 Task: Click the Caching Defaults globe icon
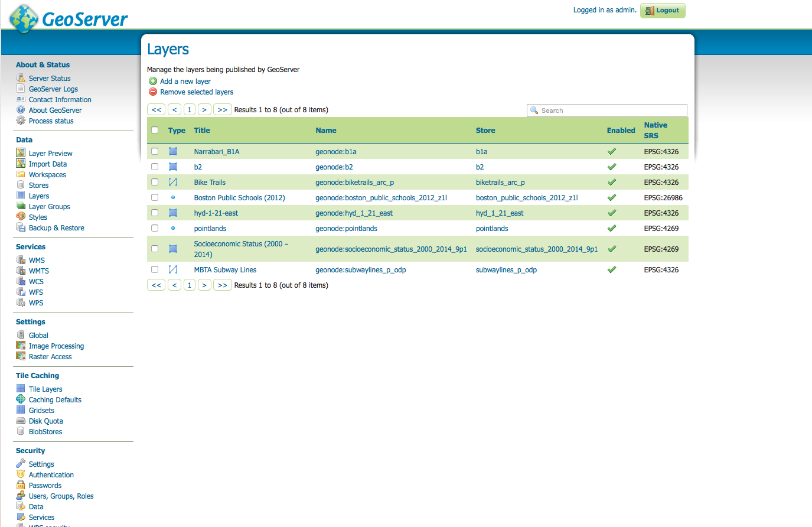click(21, 399)
